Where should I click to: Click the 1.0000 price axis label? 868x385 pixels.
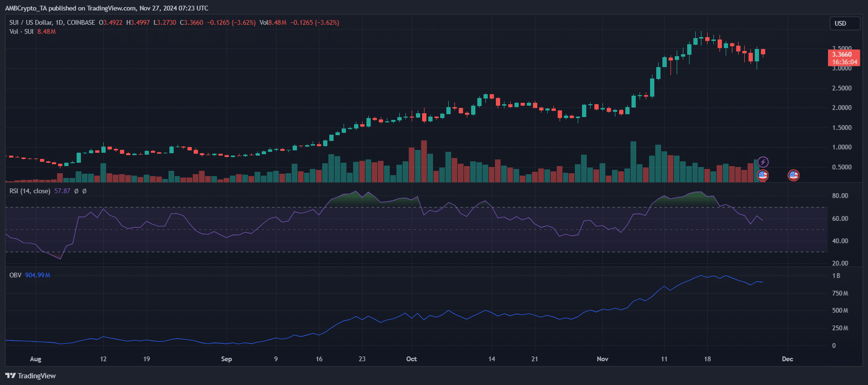click(842, 147)
